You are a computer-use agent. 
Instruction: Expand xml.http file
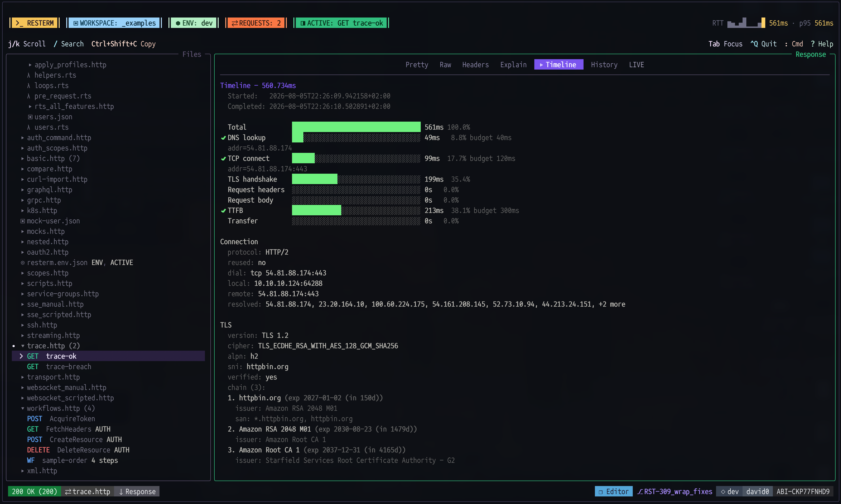tap(22, 471)
